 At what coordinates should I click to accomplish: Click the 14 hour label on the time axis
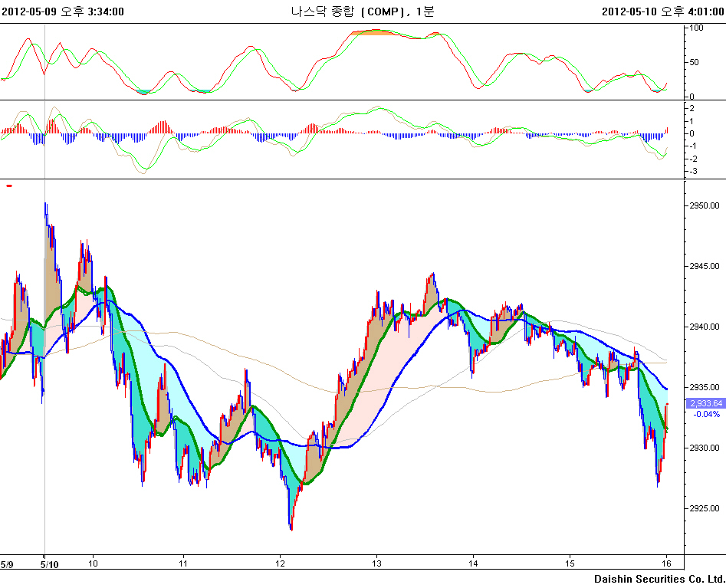coord(474,564)
